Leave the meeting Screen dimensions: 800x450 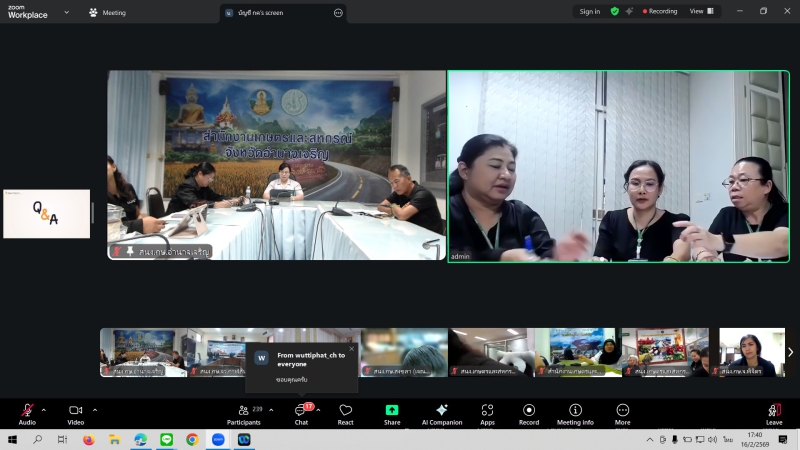tap(774, 411)
